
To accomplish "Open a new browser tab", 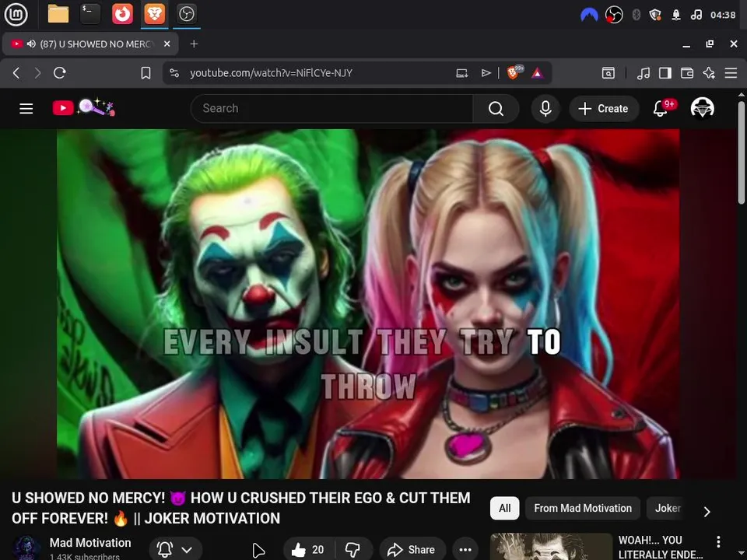I will (x=194, y=44).
